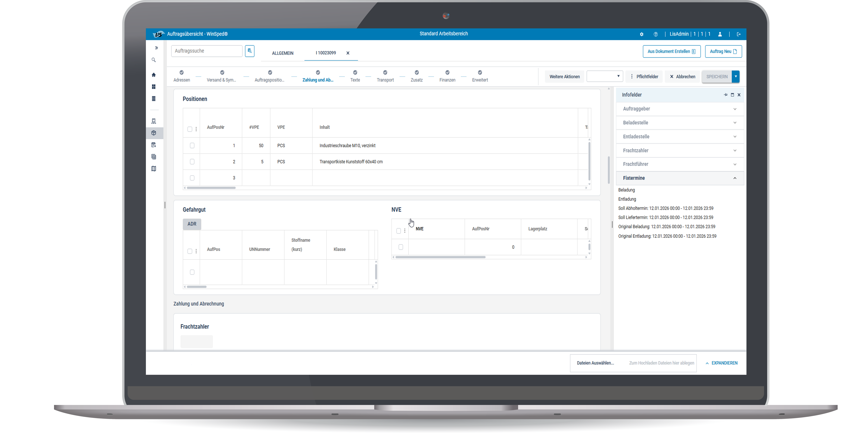Click the Abbrechen button
This screenshot has width=868, height=439.
click(682, 77)
